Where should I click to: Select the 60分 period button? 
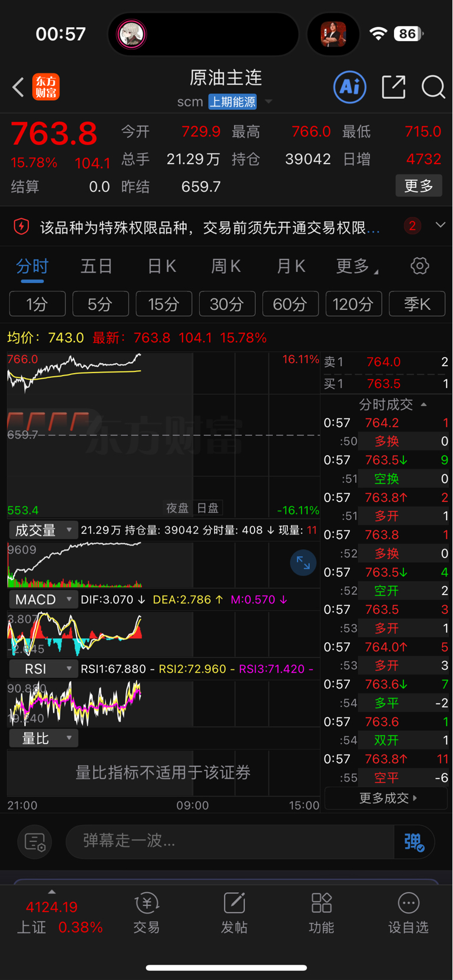click(x=290, y=304)
